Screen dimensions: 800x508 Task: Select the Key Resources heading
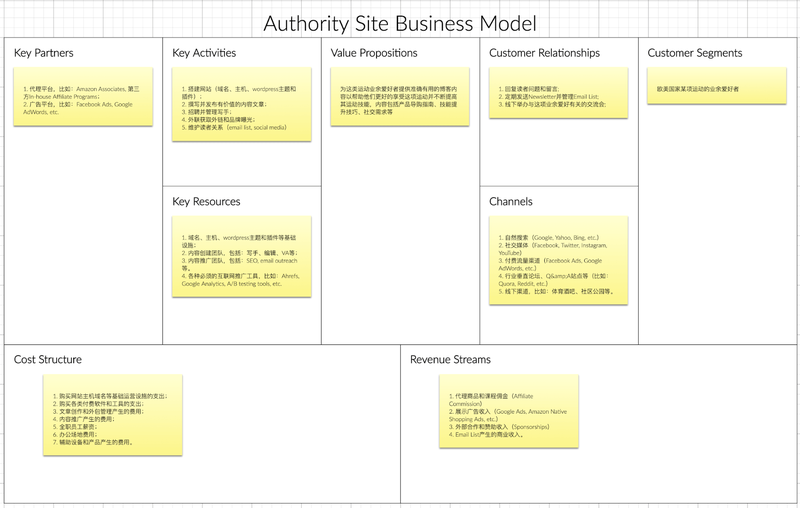(x=206, y=201)
